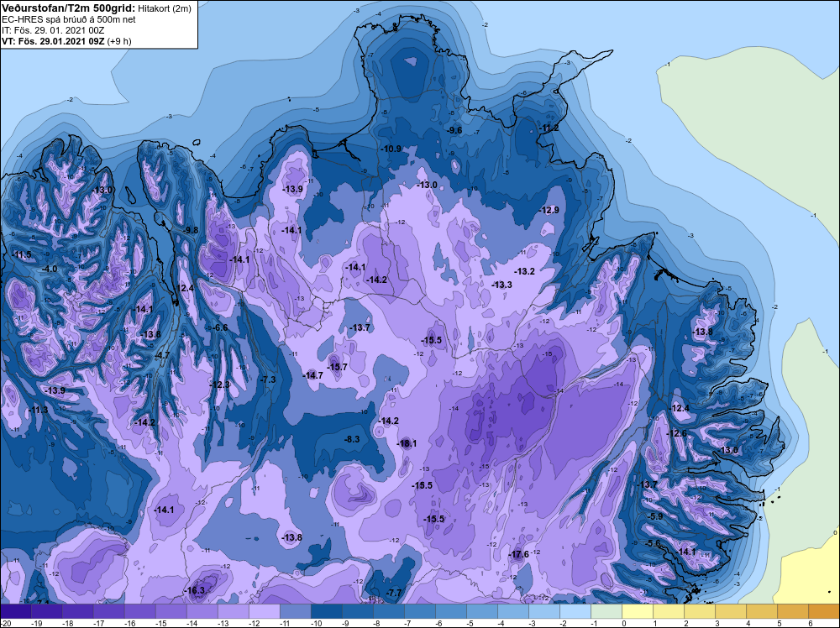The height and width of the screenshot is (628, 840).
Task: Click the -16.3 temperature label
Action: click(195, 590)
